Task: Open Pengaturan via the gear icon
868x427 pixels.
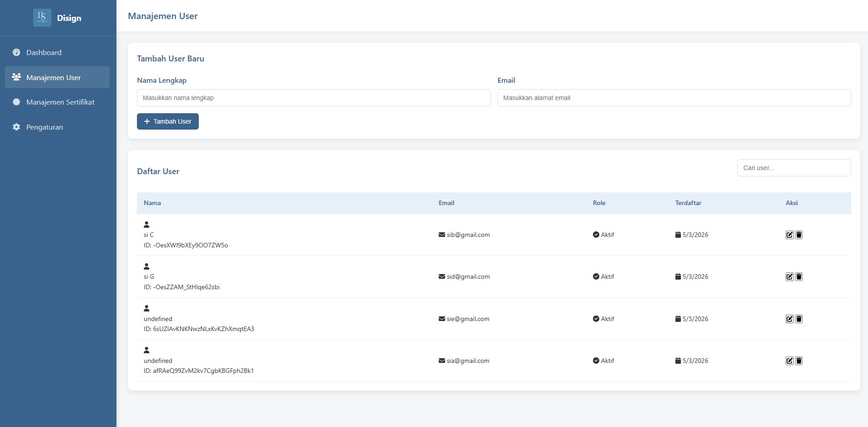Action: coord(15,127)
